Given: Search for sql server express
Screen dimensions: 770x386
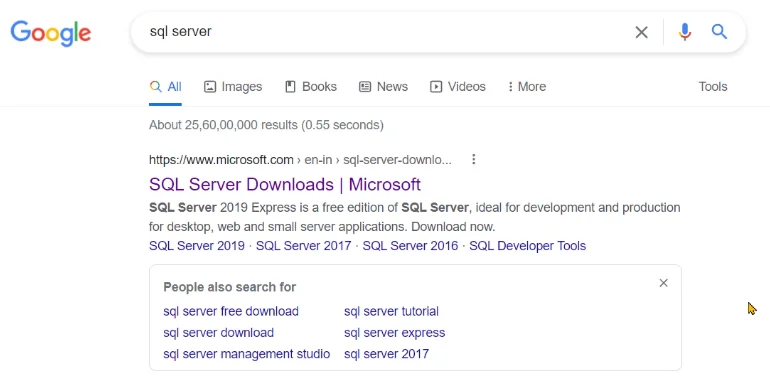Looking at the screenshot, I should pos(395,333).
